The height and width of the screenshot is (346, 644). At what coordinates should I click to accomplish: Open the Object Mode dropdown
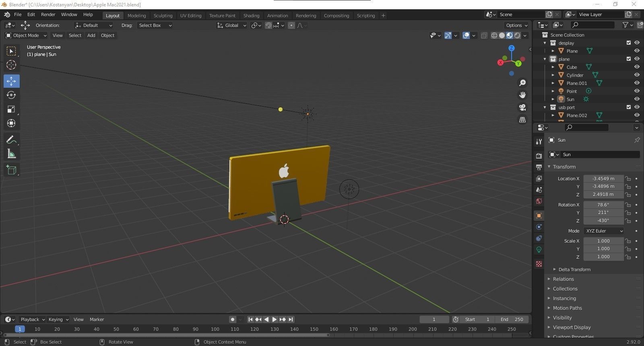26,35
